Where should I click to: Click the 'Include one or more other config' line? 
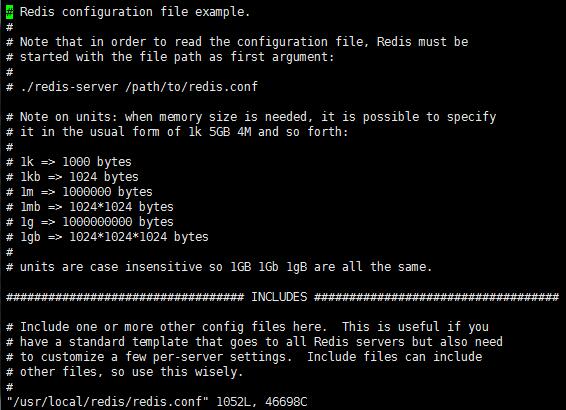(x=247, y=327)
